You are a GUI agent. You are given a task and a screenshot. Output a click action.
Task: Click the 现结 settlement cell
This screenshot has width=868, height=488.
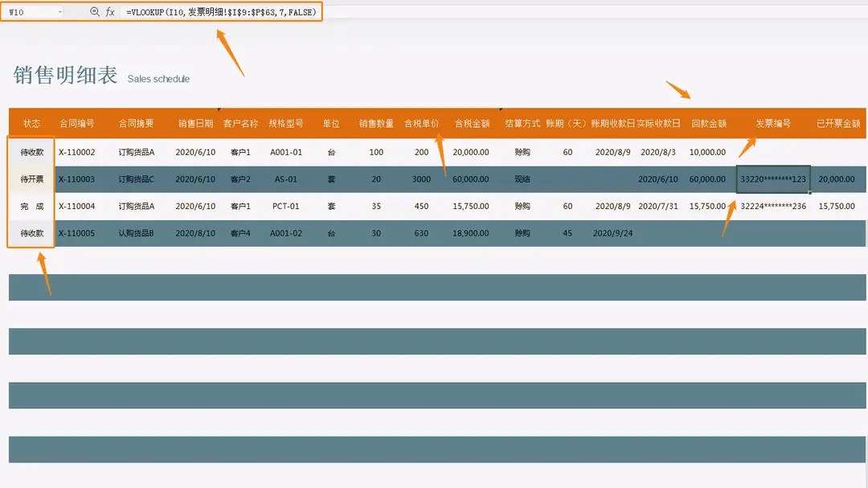tap(522, 179)
